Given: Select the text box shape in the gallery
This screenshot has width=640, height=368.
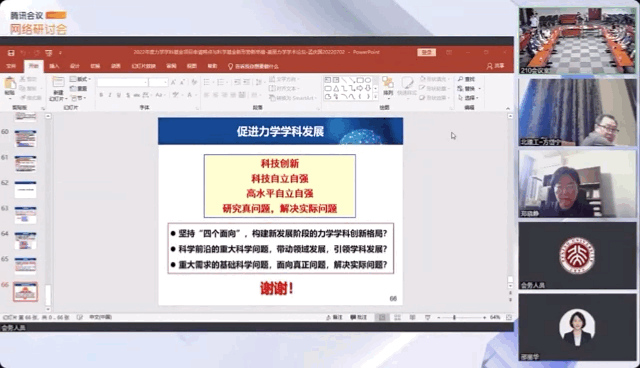Looking at the screenshot, I should click(x=328, y=80).
